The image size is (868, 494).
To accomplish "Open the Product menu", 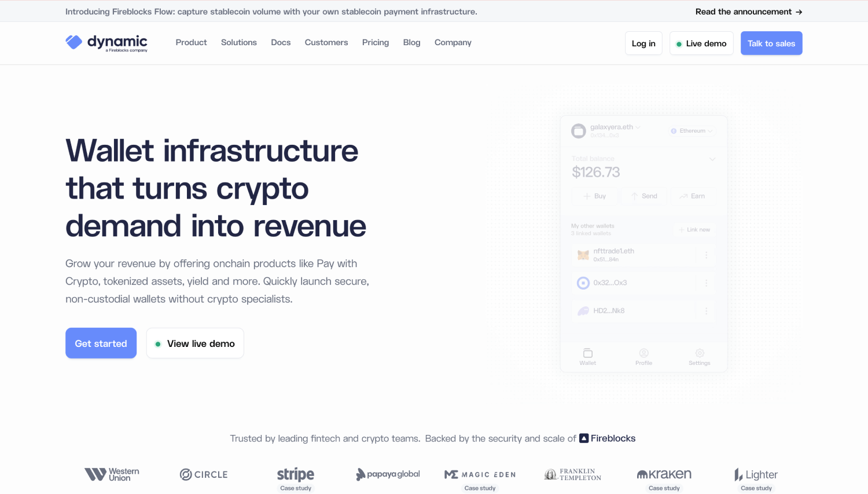I will click(x=191, y=42).
